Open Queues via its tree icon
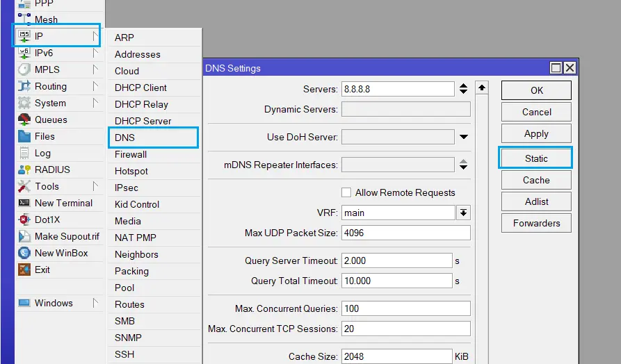Image resolution: width=621 pixels, height=364 pixels. (24, 119)
